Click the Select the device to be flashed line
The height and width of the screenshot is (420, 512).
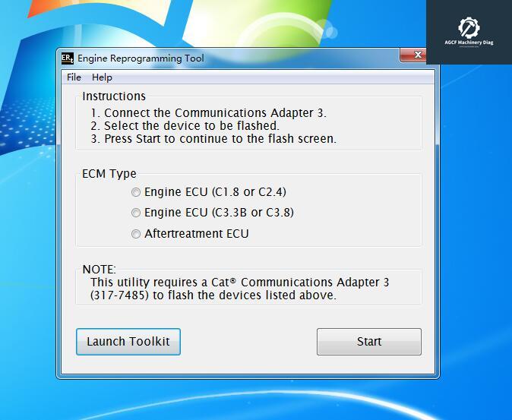185,125
